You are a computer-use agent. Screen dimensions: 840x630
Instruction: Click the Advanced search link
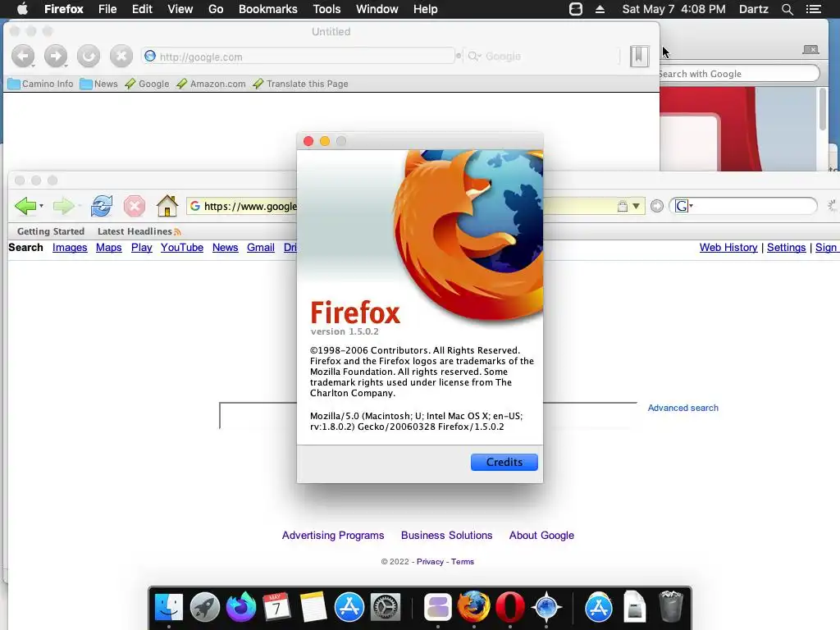point(683,408)
